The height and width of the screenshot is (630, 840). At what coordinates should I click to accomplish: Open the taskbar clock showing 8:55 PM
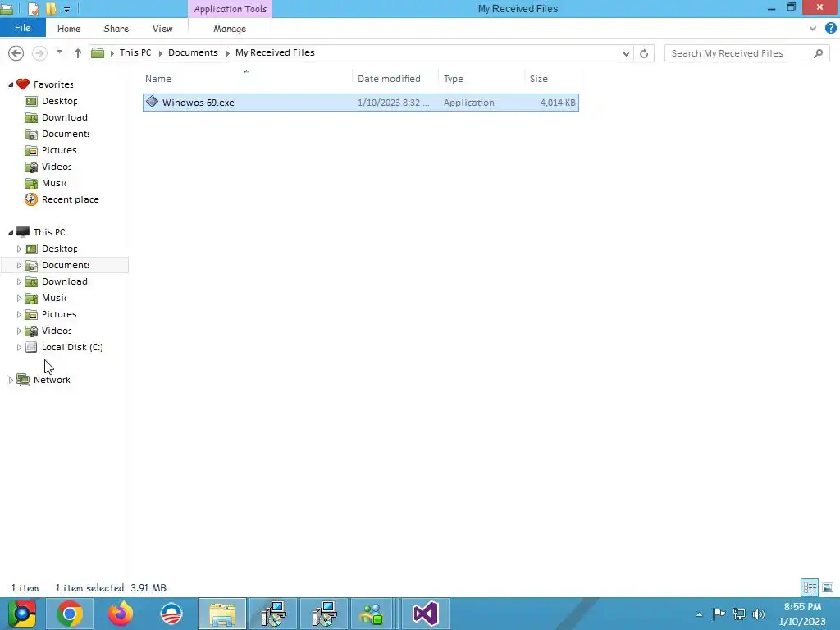click(802, 614)
